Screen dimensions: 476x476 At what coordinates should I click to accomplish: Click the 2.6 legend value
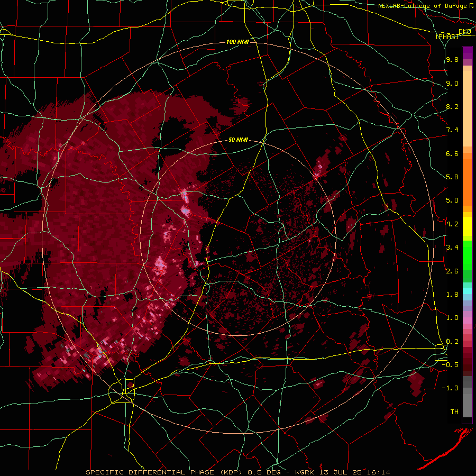click(452, 271)
